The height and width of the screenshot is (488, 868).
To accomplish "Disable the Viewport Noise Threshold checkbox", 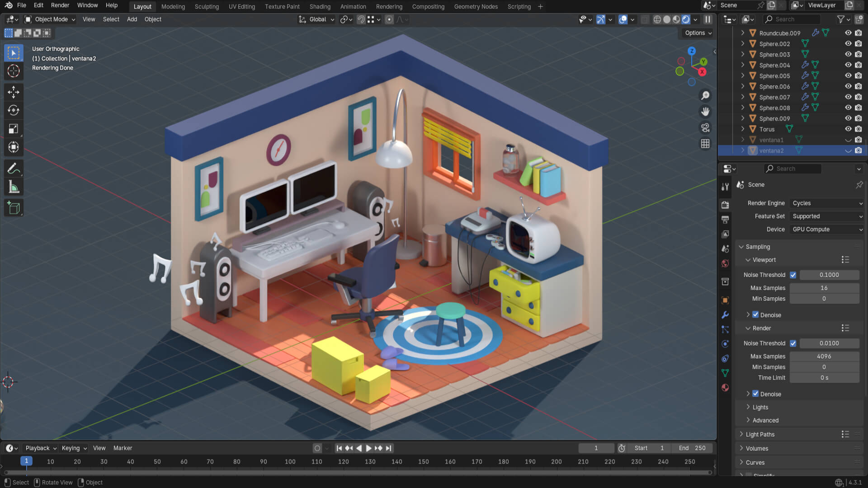I will click(x=793, y=275).
